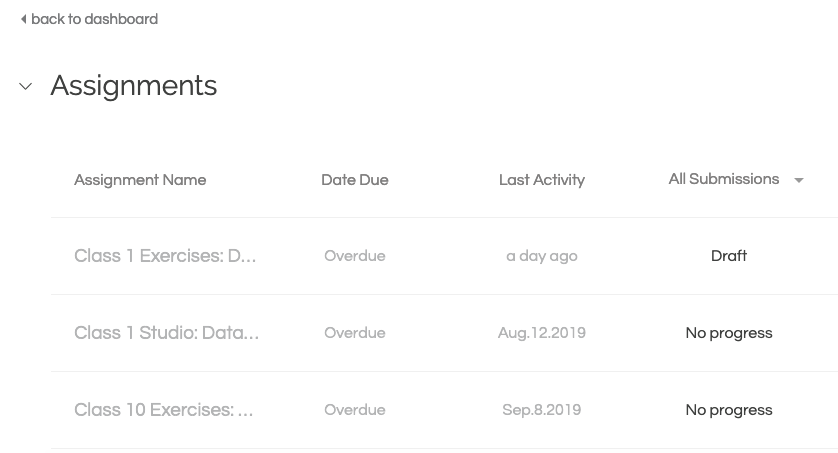Click the Last Activity column header
The height and width of the screenshot is (453, 838).
point(542,180)
